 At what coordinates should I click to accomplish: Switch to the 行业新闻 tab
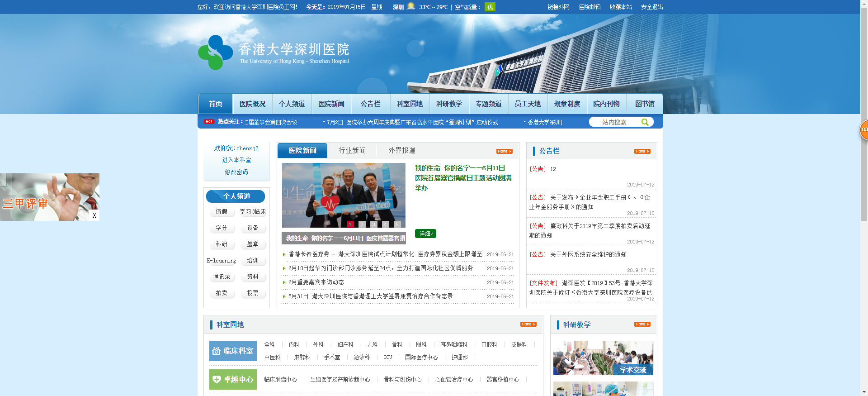coord(352,151)
